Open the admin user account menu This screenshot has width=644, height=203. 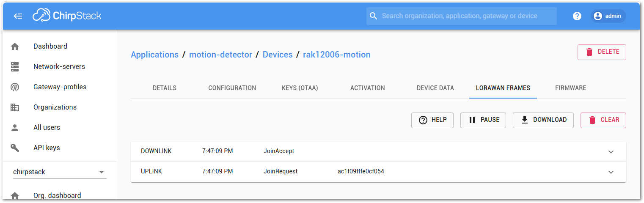[x=608, y=16]
